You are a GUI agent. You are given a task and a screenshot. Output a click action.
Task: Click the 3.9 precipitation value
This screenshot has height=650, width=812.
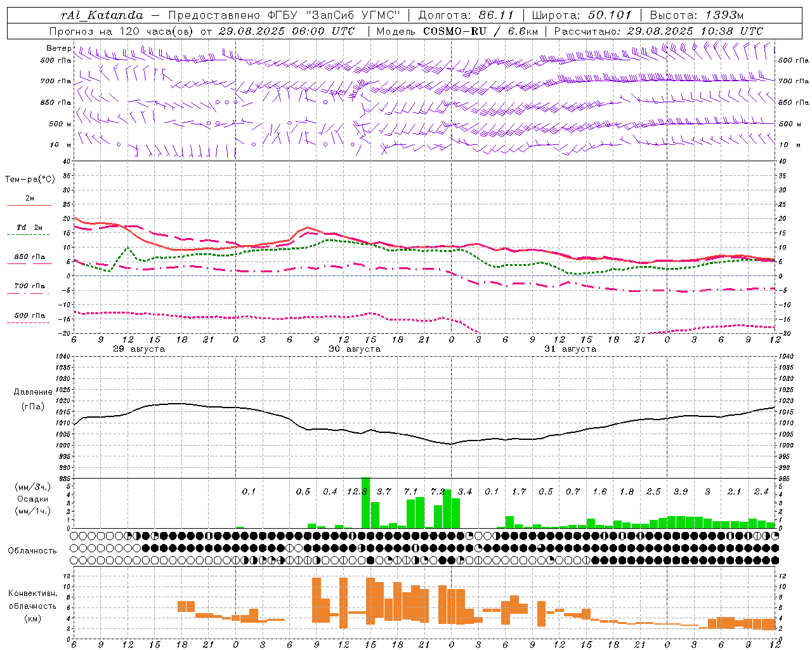(x=681, y=492)
